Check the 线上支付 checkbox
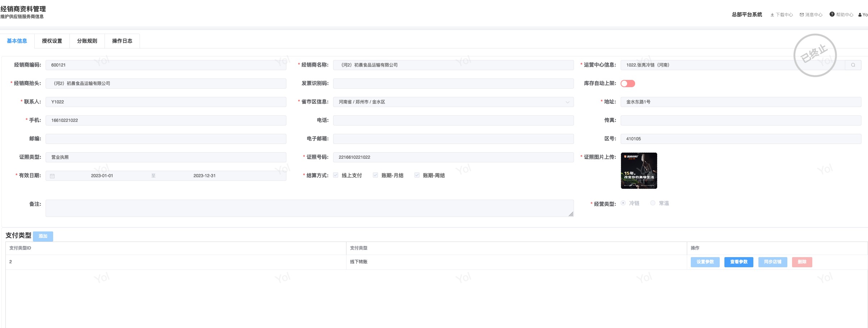Viewport: 868px width, 328px height. [x=336, y=175]
